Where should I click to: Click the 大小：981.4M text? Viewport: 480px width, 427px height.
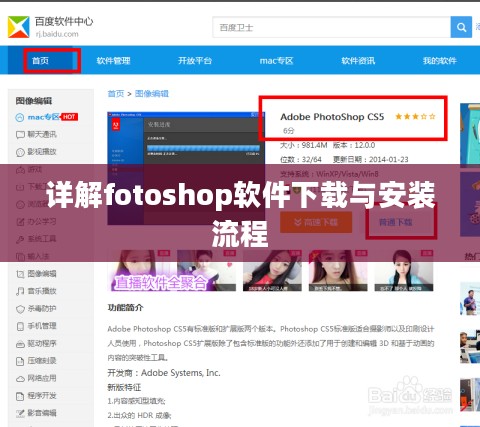304,145
